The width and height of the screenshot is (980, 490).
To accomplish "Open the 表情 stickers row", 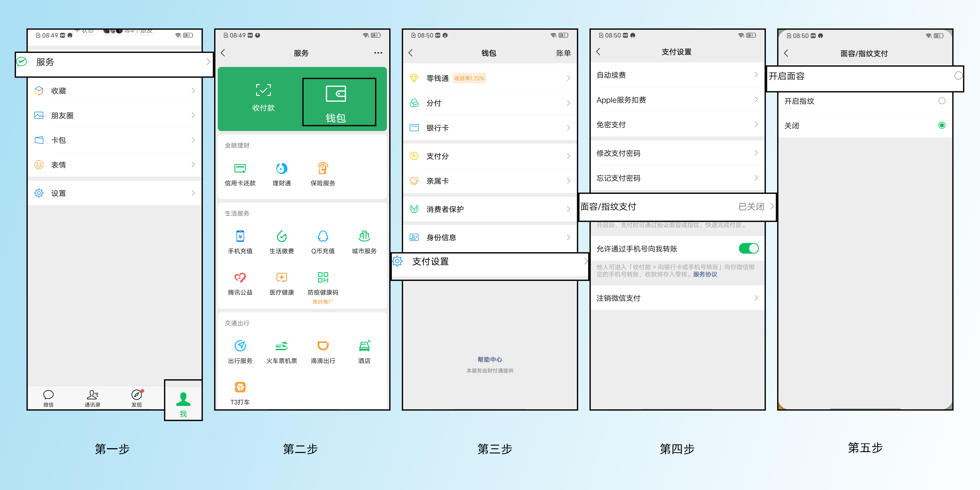I will [115, 165].
